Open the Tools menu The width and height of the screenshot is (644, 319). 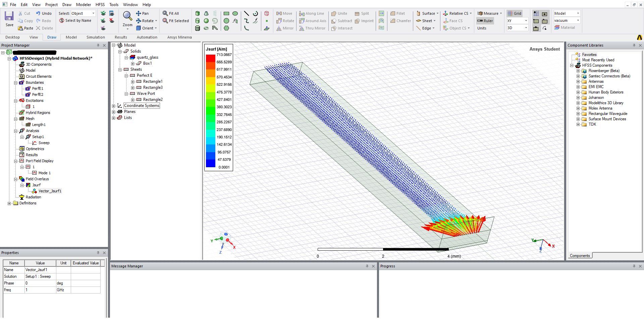[x=114, y=5]
